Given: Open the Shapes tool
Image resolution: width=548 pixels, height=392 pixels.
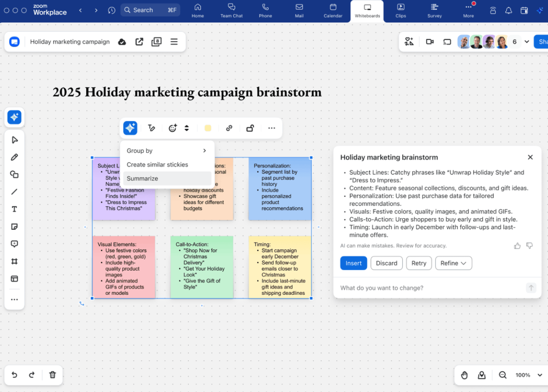Looking at the screenshot, I should [14, 174].
